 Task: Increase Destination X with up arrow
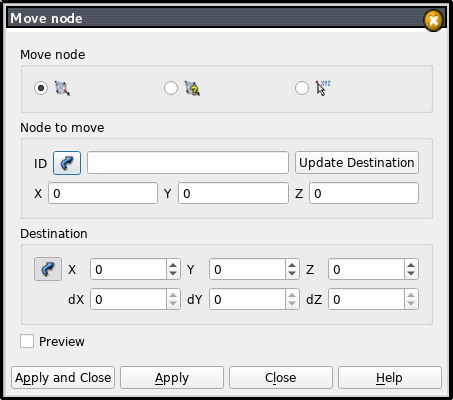173,265
